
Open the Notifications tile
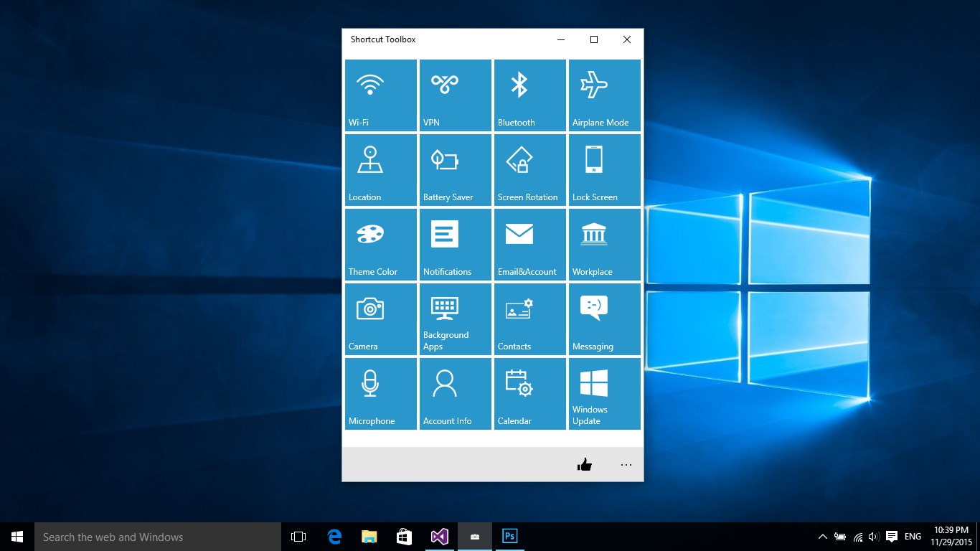tap(456, 245)
